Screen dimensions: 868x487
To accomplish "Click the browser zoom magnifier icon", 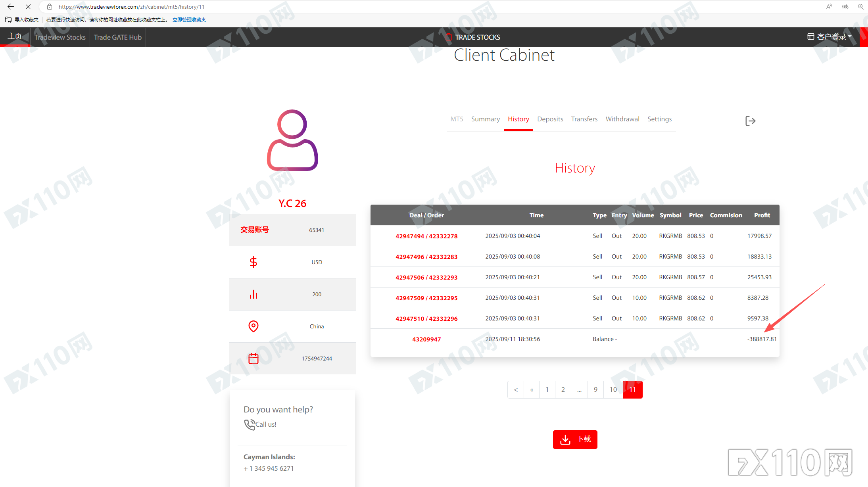I will point(860,7).
